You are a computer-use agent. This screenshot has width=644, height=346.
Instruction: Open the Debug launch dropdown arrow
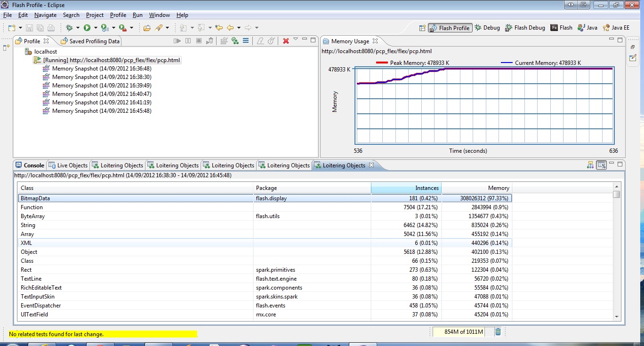click(78, 28)
